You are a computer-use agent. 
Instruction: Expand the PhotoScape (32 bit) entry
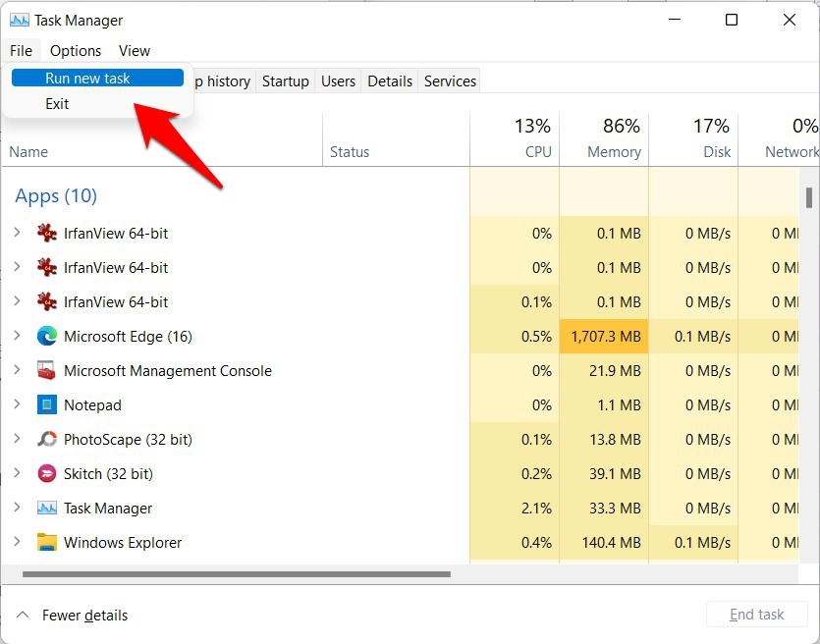pos(17,439)
